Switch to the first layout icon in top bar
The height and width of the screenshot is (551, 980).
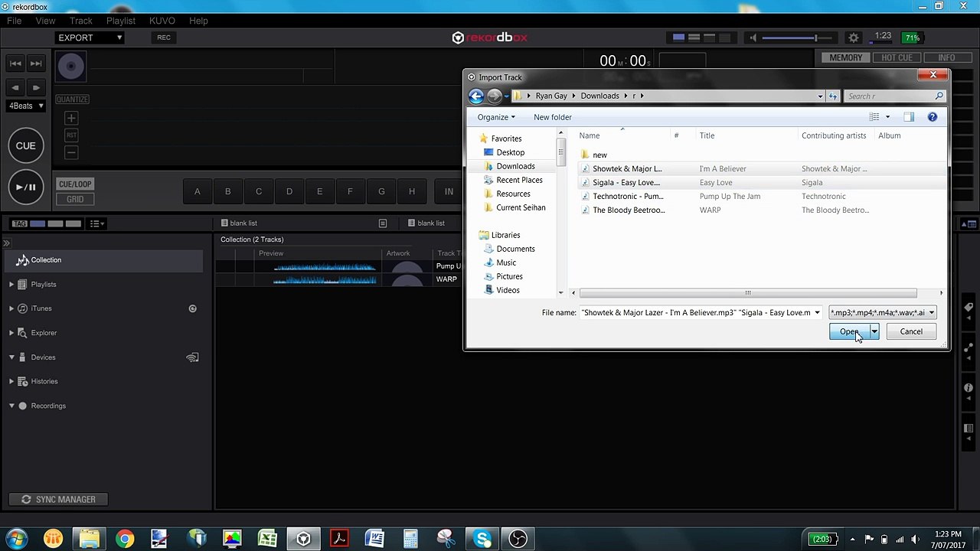(678, 37)
